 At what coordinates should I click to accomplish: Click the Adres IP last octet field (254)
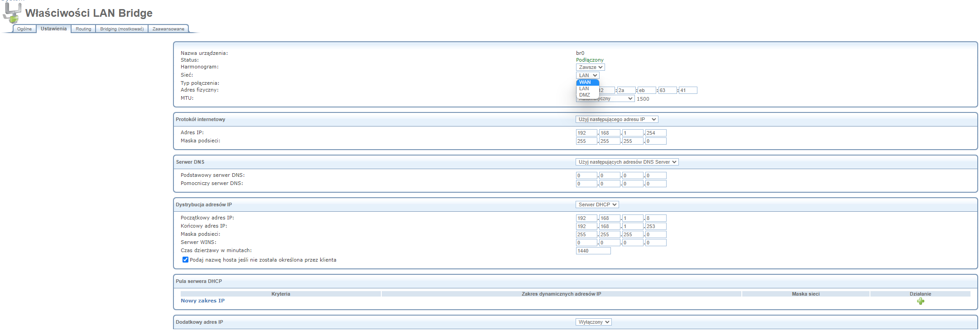coord(656,133)
